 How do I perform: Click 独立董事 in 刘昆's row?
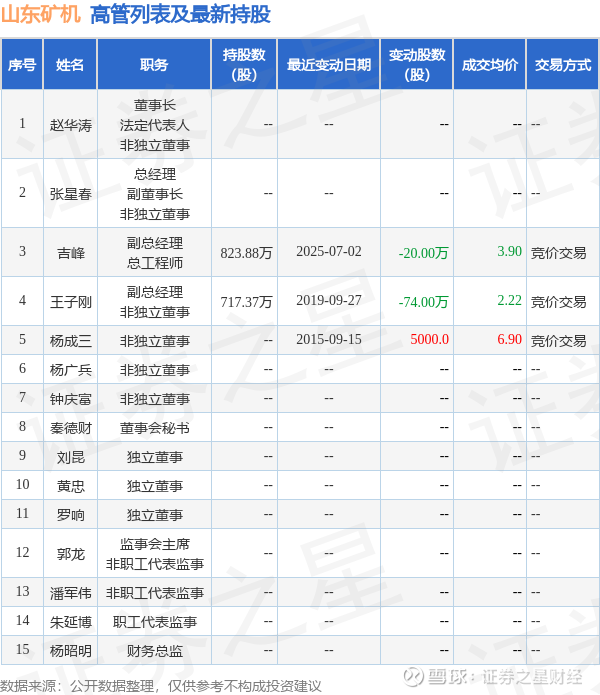pyautogui.click(x=155, y=457)
